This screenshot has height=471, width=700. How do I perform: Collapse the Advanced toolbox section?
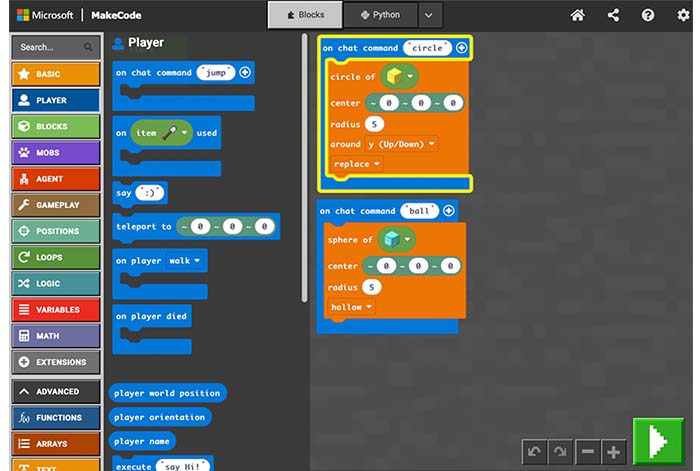(55, 392)
